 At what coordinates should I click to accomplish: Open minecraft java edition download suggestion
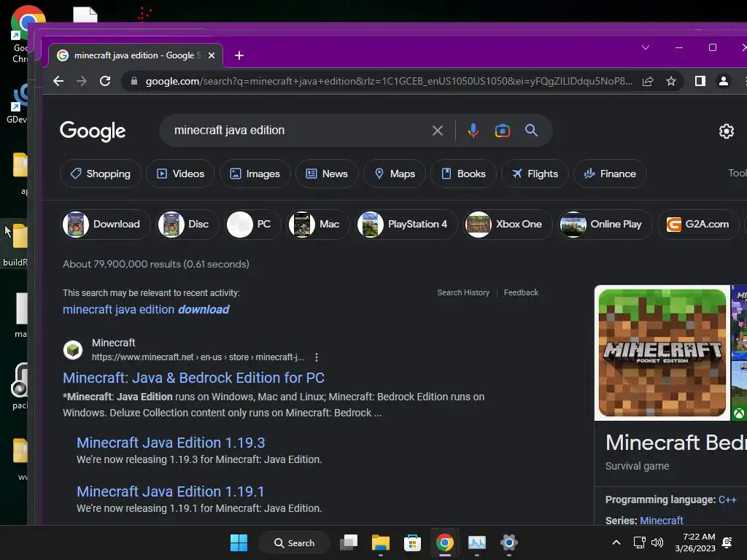click(x=146, y=309)
